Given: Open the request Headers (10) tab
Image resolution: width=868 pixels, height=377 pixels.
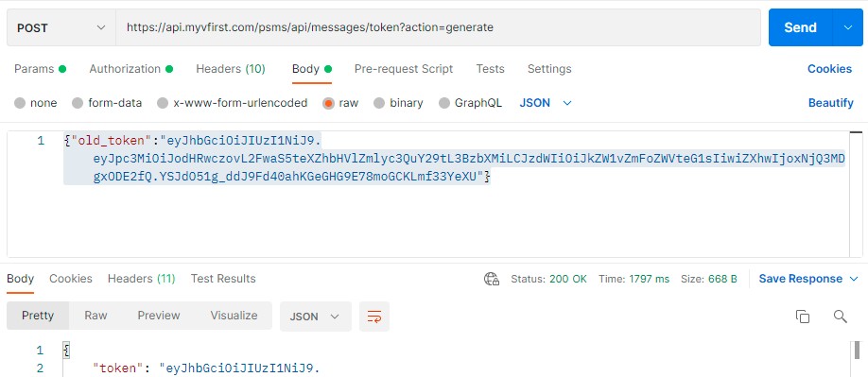Looking at the screenshot, I should (x=231, y=69).
